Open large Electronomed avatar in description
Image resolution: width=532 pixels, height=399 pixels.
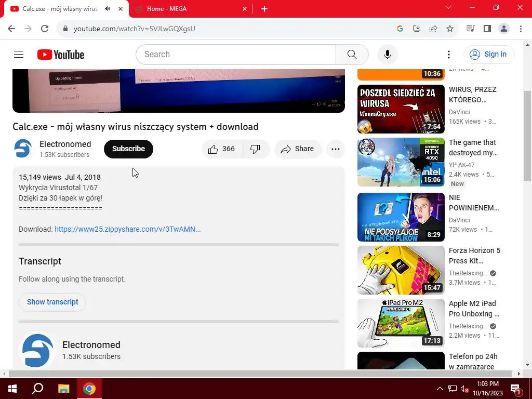(37, 351)
